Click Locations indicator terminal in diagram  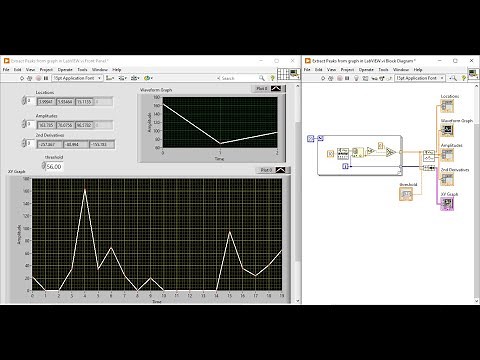[447, 106]
